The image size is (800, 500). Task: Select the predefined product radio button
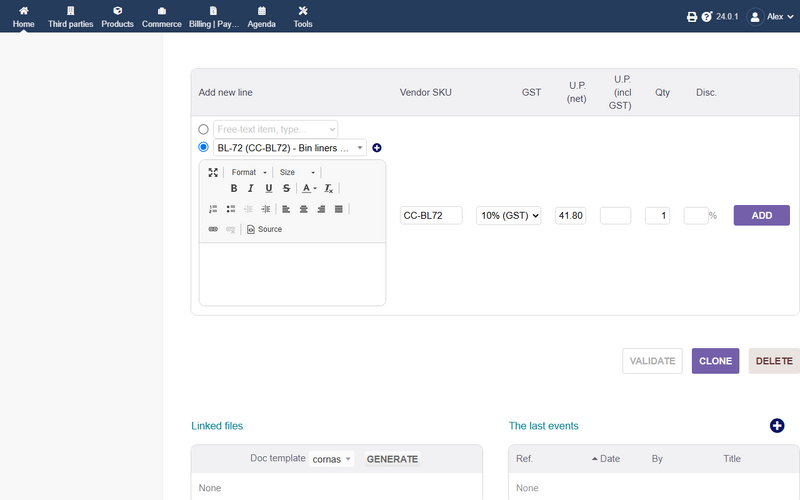point(204,147)
